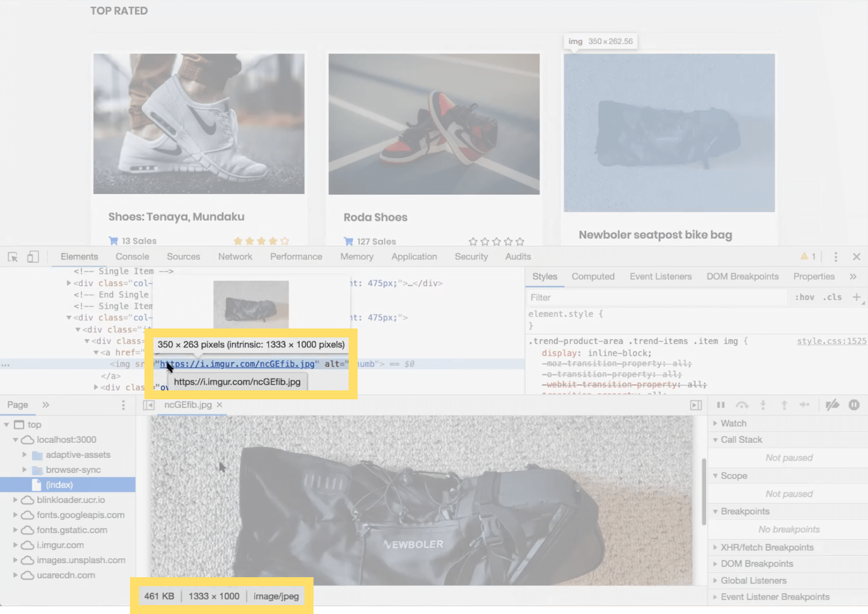This screenshot has width=868, height=614.
Task: Focus the Styles filter input field
Action: [614, 297]
